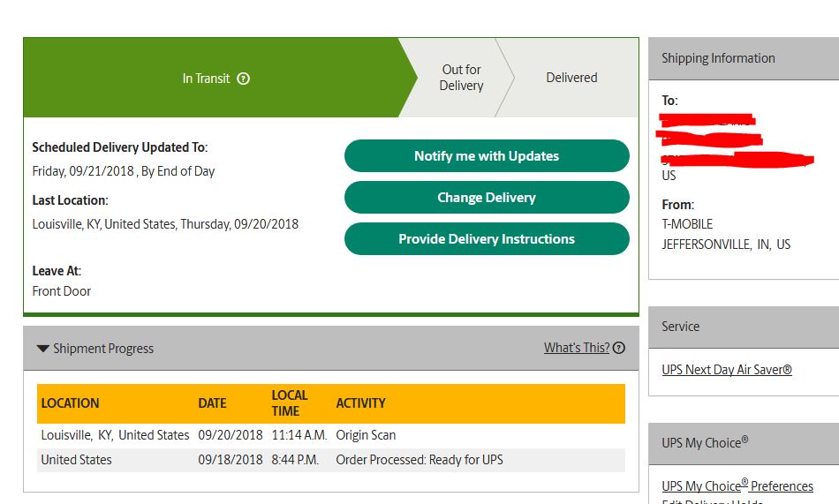Click the Order Processed: Ready for UPS row

coord(330,460)
